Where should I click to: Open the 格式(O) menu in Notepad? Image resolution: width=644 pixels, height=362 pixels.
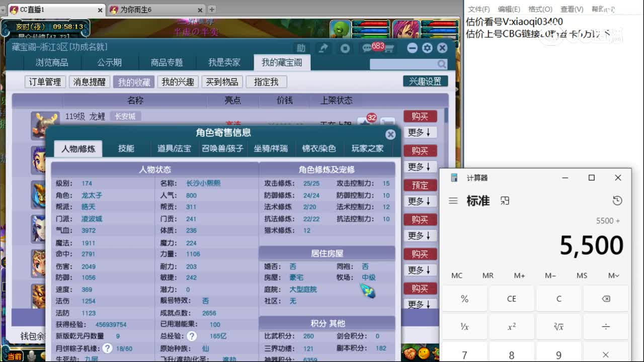539,9
